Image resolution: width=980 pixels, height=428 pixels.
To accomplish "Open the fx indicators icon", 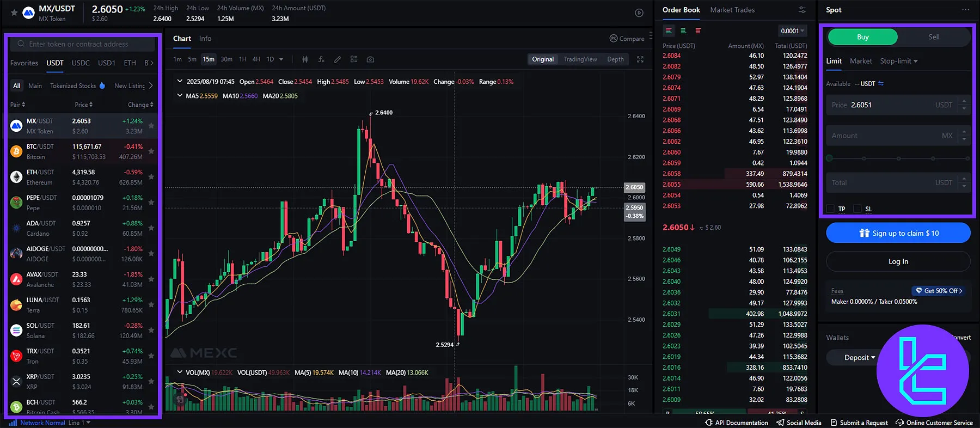I will (x=321, y=59).
